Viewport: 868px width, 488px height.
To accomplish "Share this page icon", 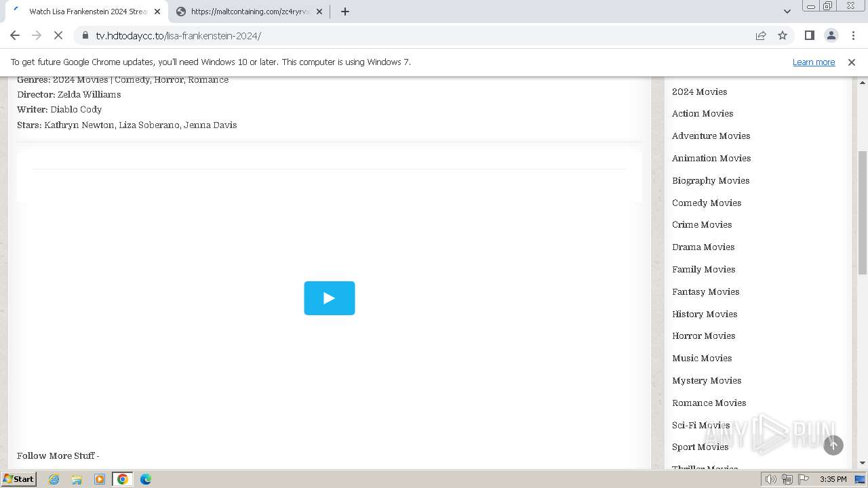I will click(x=761, y=35).
